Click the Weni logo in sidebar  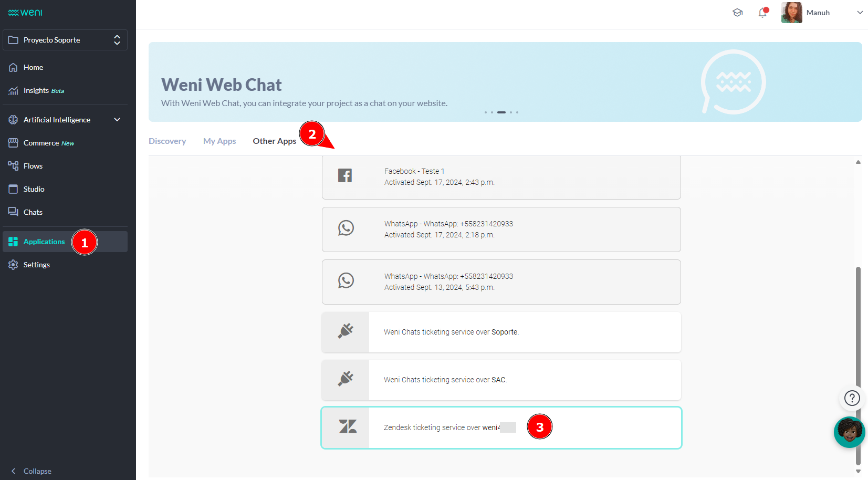pos(25,13)
